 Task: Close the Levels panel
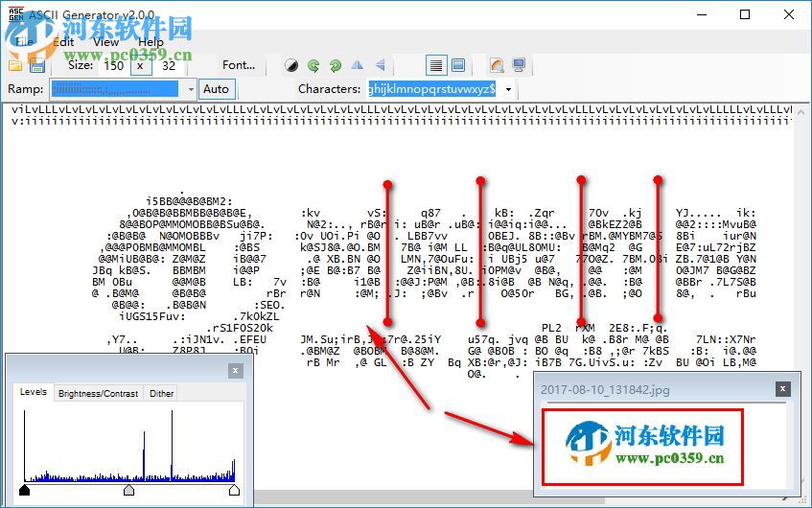(x=235, y=370)
